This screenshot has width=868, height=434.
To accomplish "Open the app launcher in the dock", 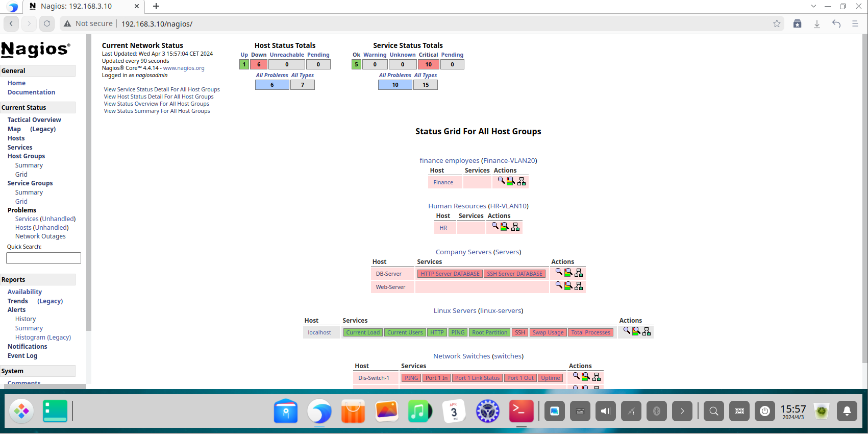I will (x=21, y=411).
